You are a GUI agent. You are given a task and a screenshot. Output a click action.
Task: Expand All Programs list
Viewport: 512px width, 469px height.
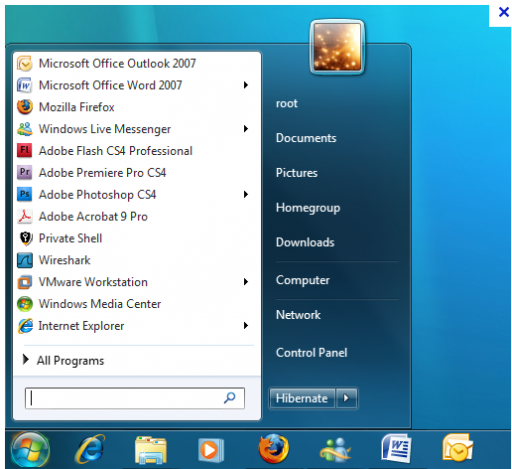[63, 360]
